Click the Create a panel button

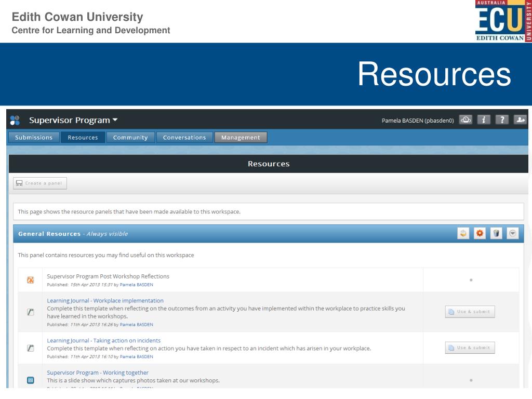[40, 183]
